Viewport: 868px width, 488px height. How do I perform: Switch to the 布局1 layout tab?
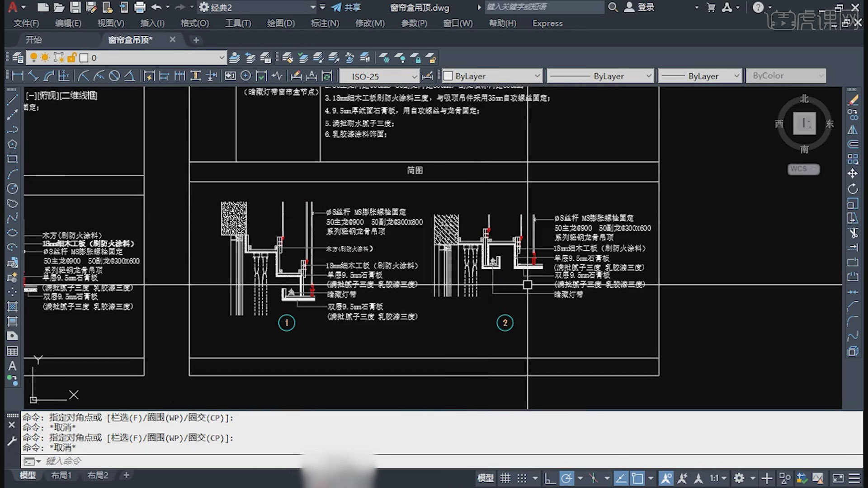pyautogui.click(x=61, y=475)
